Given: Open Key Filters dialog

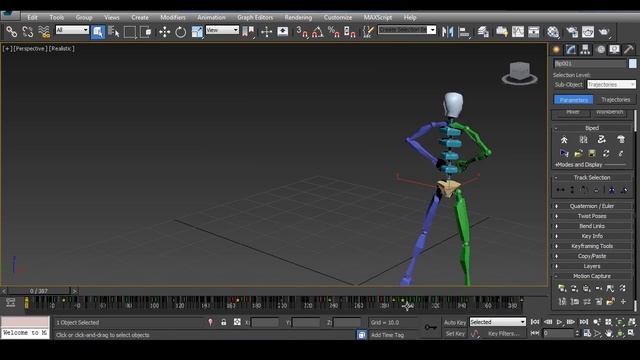Looking at the screenshot, I should click(504, 333).
